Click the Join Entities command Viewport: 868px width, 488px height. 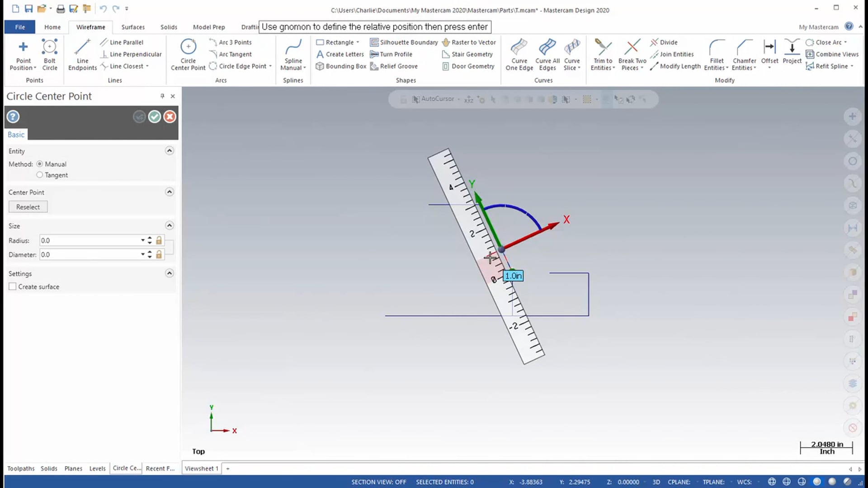tap(672, 54)
